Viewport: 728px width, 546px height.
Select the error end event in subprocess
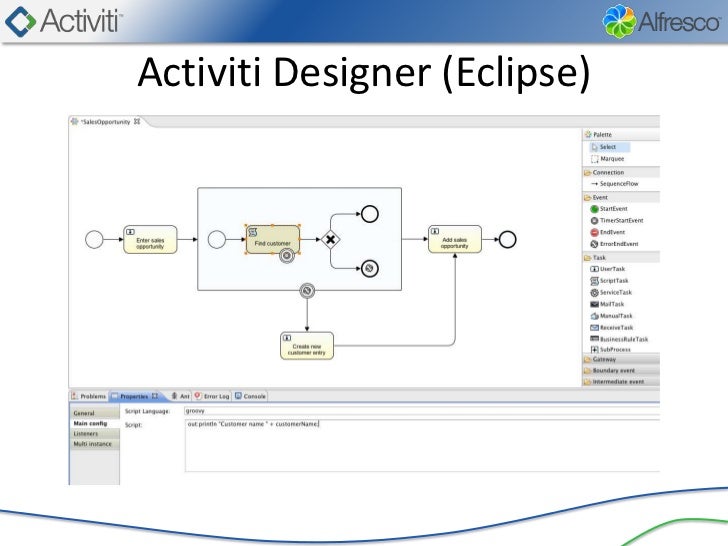pyautogui.click(x=370, y=268)
